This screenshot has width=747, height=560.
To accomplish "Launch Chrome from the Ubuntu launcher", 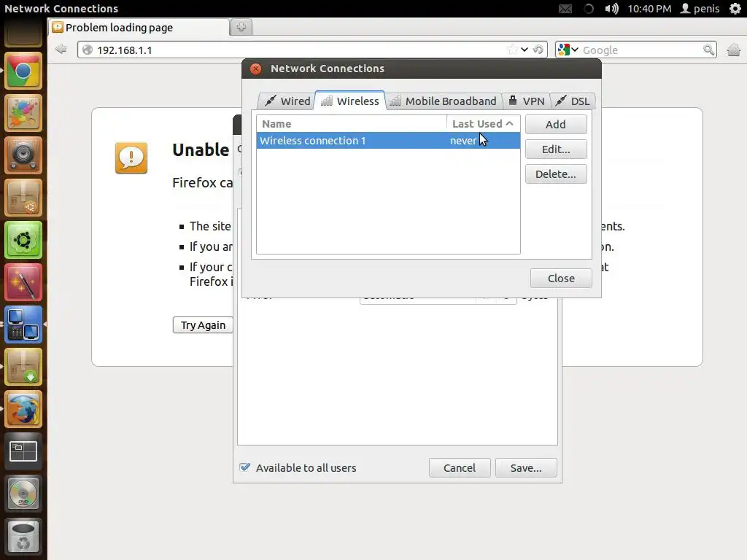I will point(23,71).
